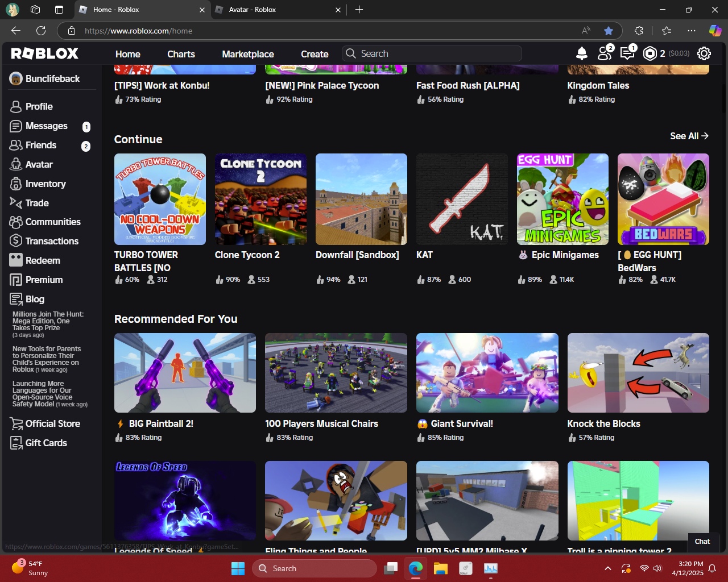
Task: Open the Create nav tab
Action: pyautogui.click(x=315, y=54)
